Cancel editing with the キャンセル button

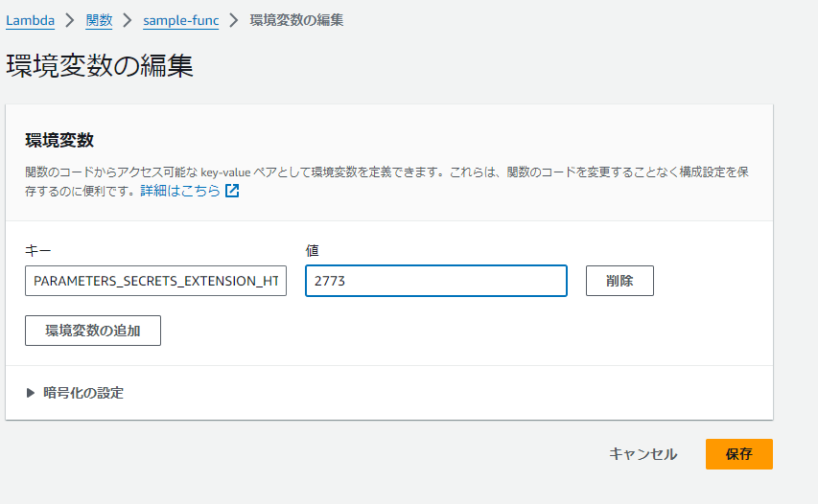pos(643,454)
